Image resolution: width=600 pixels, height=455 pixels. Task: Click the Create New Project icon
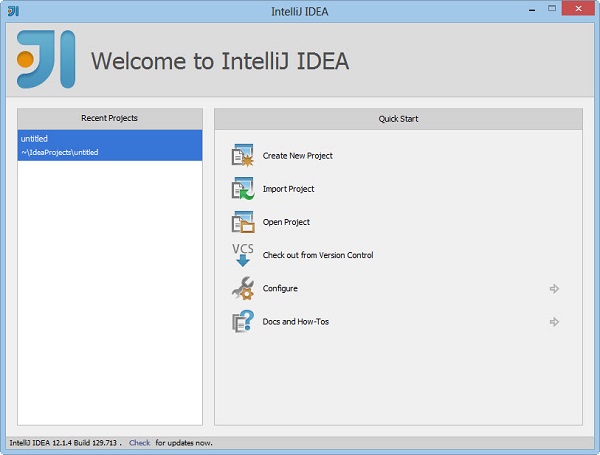(x=243, y=156)
